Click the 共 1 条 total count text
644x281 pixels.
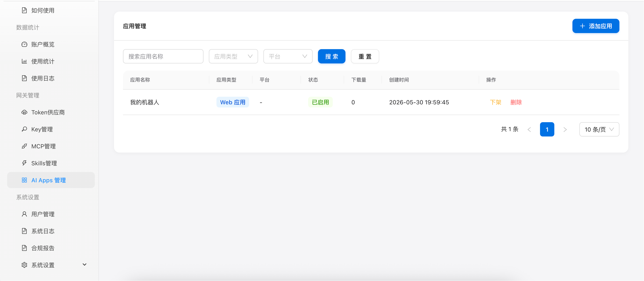(510, 129)
